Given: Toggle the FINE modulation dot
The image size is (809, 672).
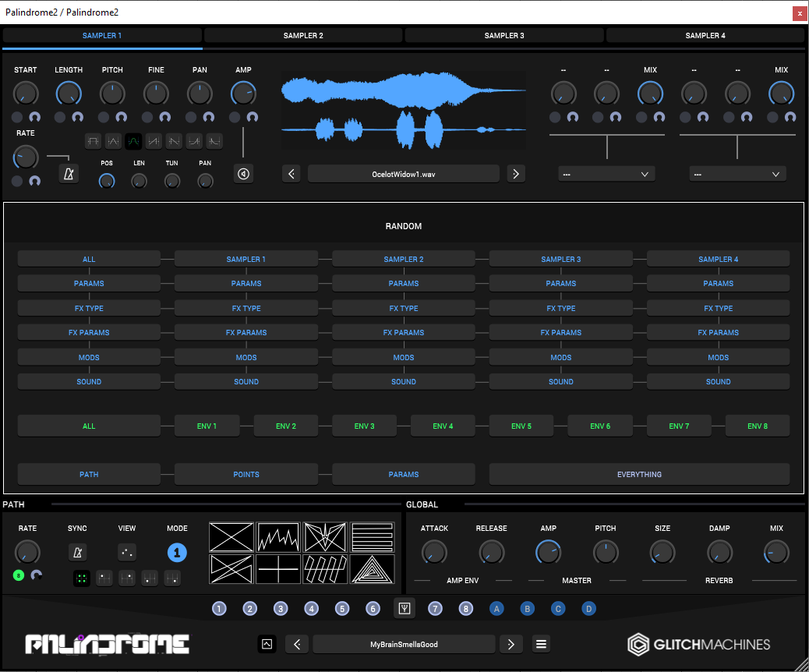Looking at the screenshot, I should click(147, 117).
